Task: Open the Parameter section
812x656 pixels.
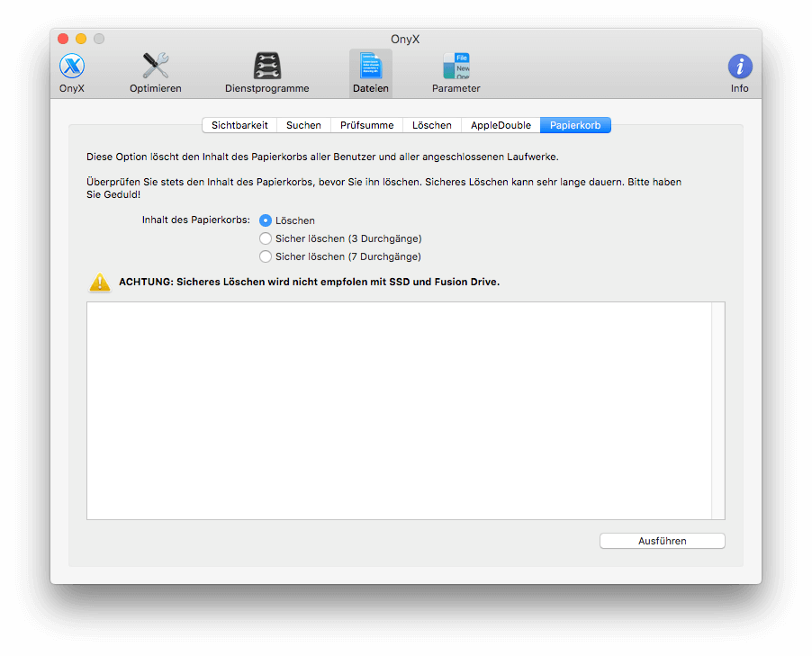Action: tap(456, 73)
